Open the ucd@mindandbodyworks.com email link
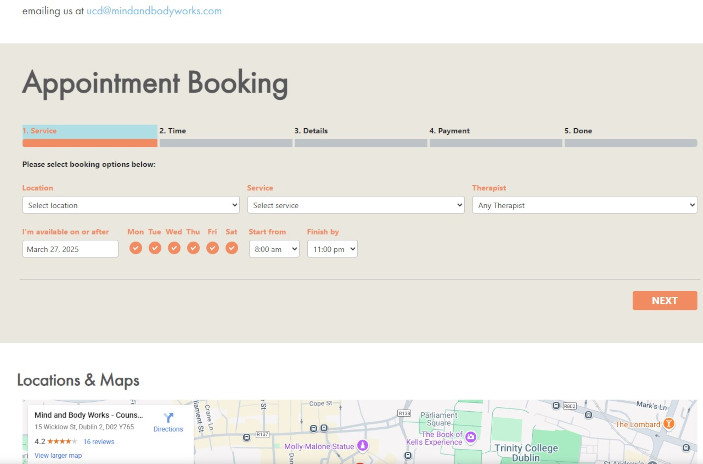This screenshot has width=703, height=464. coord(154,11)
